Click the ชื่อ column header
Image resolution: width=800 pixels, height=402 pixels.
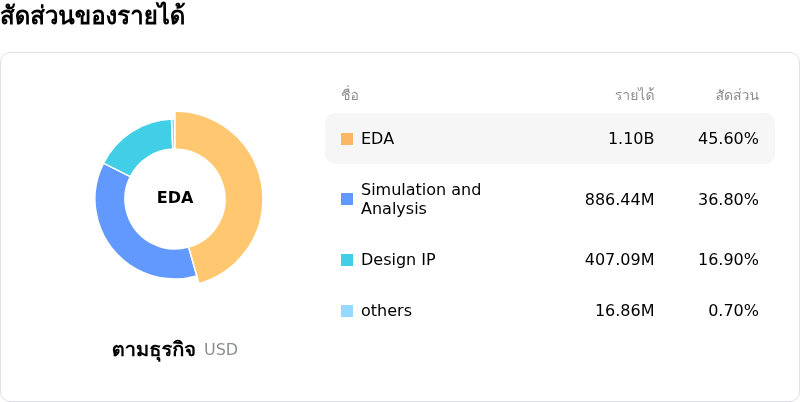[350, 95]
